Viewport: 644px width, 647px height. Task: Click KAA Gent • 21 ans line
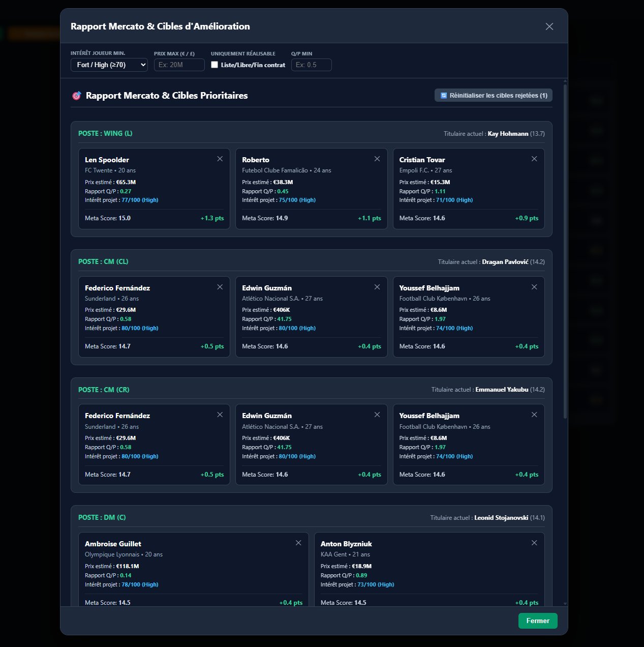[x=345, y=554]
